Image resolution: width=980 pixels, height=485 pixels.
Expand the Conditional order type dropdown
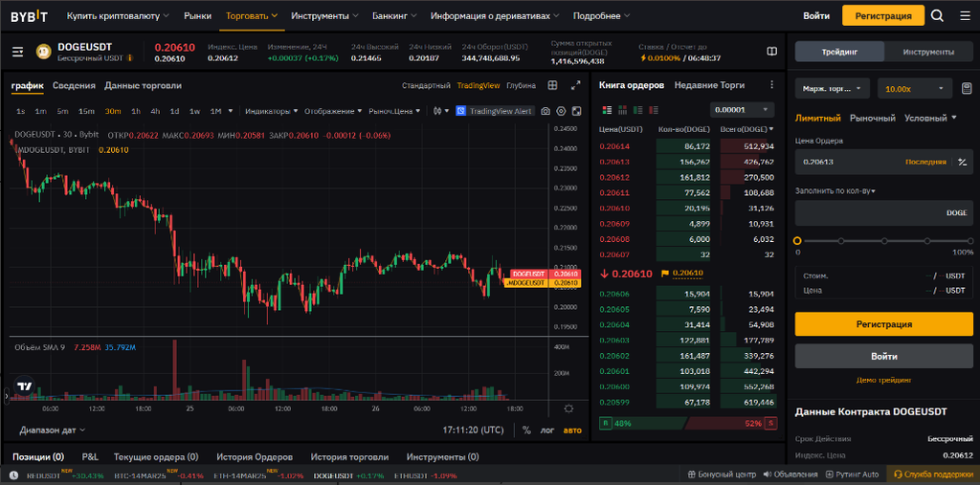point(930,118)
